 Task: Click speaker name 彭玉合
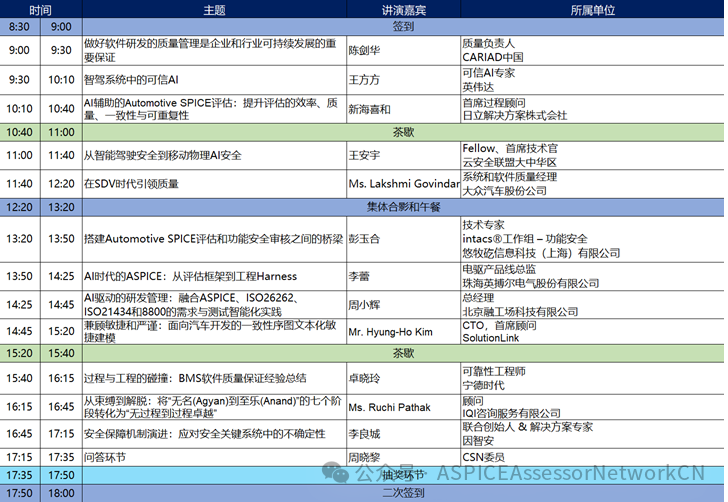coord(364,239)
